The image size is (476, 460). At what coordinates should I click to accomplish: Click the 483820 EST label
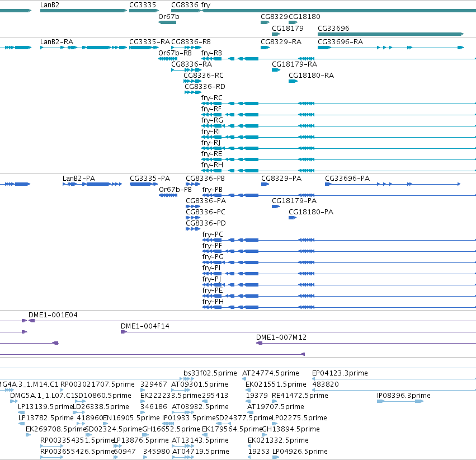click(326, 384)
